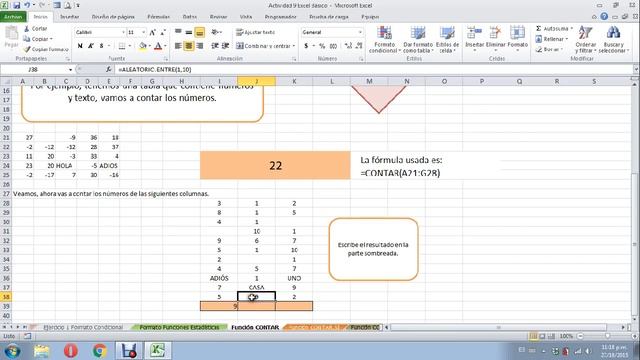Open Formato condicional menu

coord(384,39)
